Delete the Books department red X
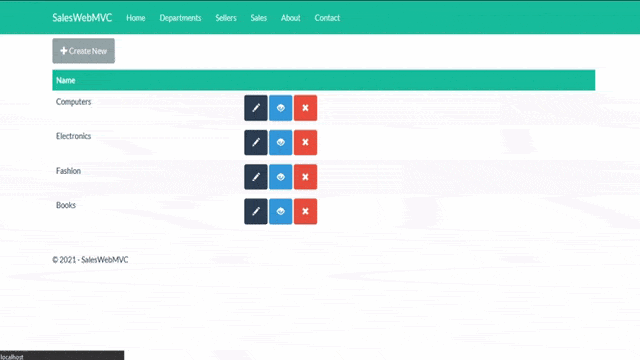 (x=305, y=211)
